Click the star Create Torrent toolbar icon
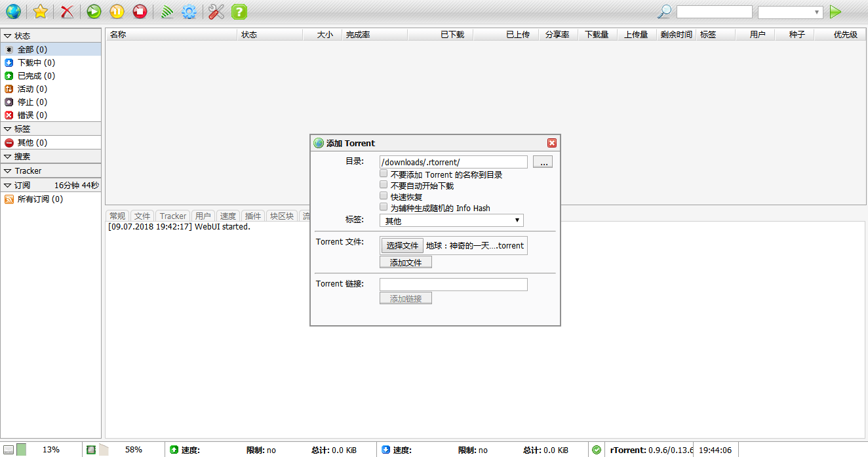Image resolution: width=868 pixels, height=457 pixels. pyautogui.click(x=40, y=11)
